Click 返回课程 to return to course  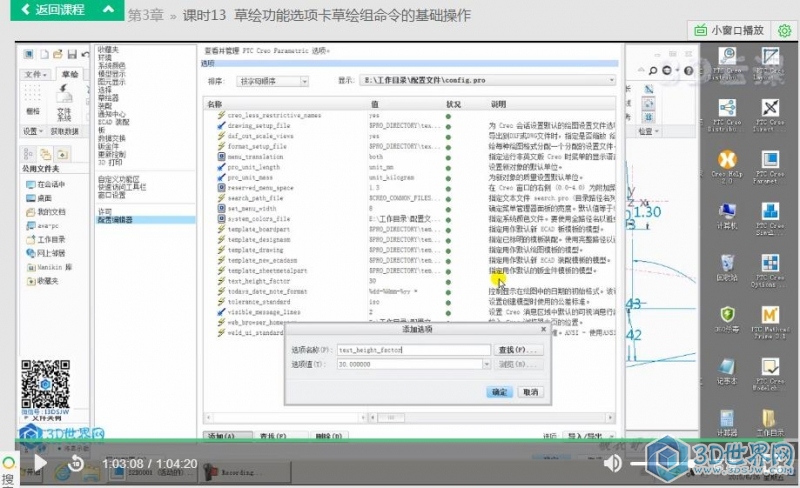click(x=53, y=9)
